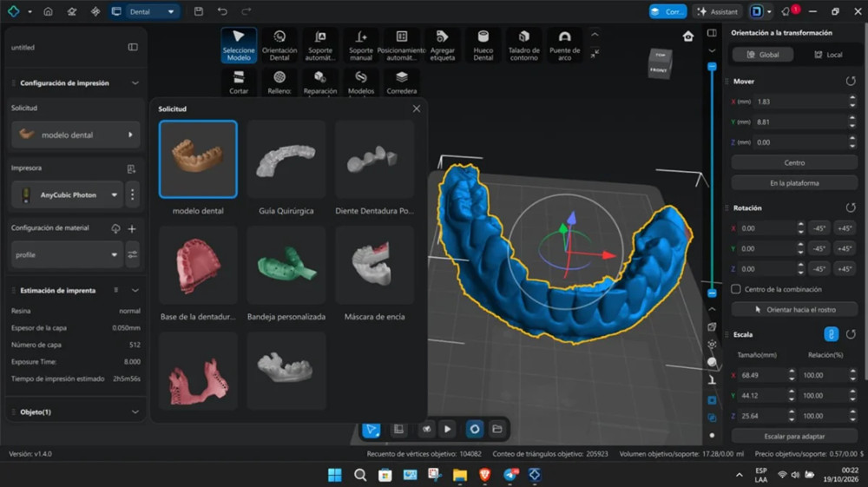Image resolution: width=868 pixels, height=487 pixels.
Task: Select Máscara de encía option
Action: [375, 265]
